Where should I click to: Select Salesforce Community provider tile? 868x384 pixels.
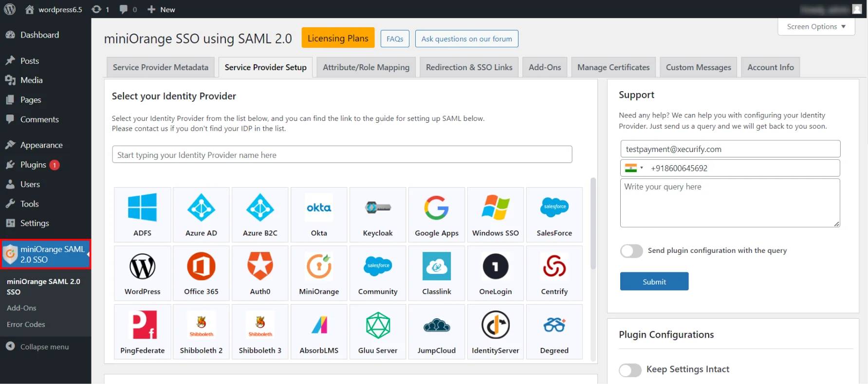coord(378,273)
